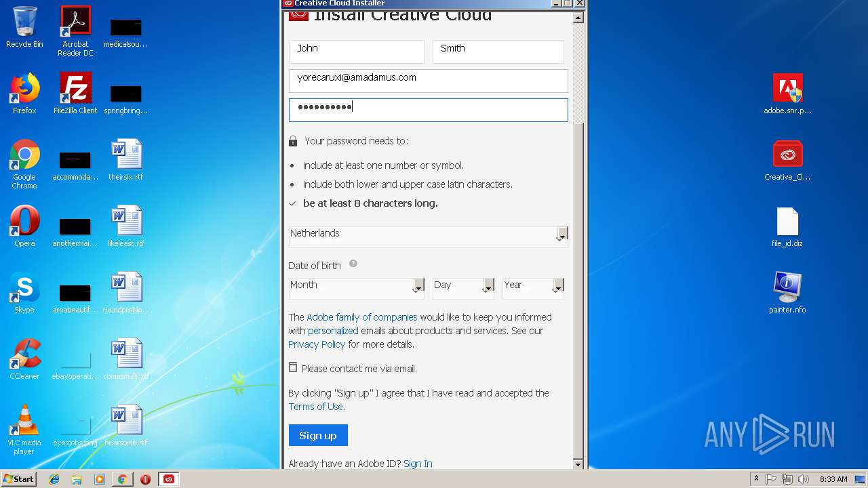Select file_id.diz desktop file
This screenshot has width=868, height=488.
[787, 226]
